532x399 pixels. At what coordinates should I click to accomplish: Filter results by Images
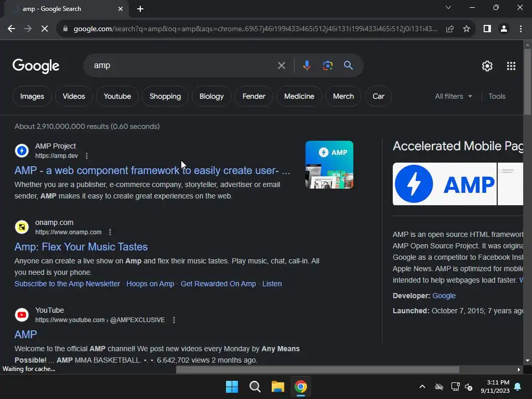(32, 96)
